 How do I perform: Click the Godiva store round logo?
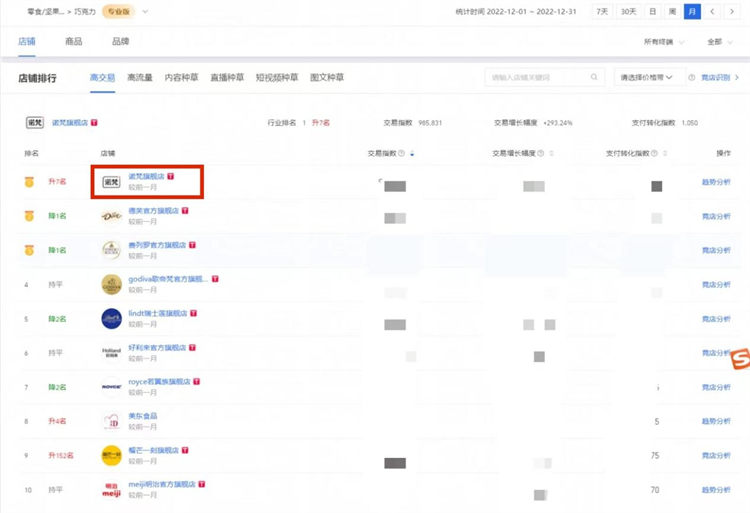pos(111,284)
